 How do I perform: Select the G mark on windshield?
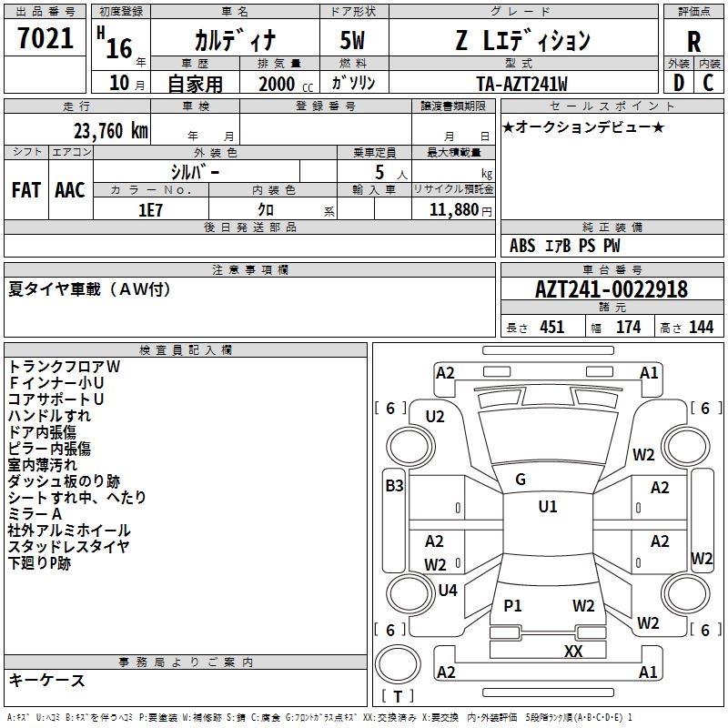521,480
